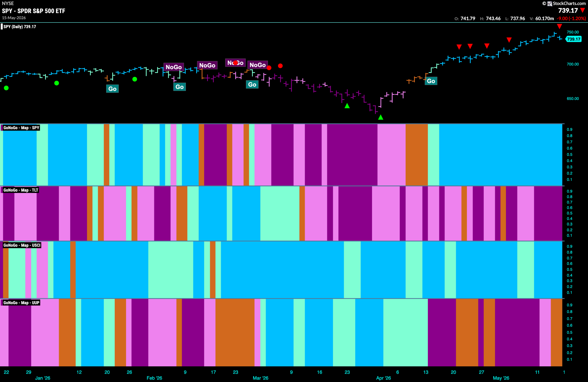Click the red down triangle near April 27
Image resolution: width=588 pixels, height=382 pixels.
pyautogui.click(x=487, y=46)
